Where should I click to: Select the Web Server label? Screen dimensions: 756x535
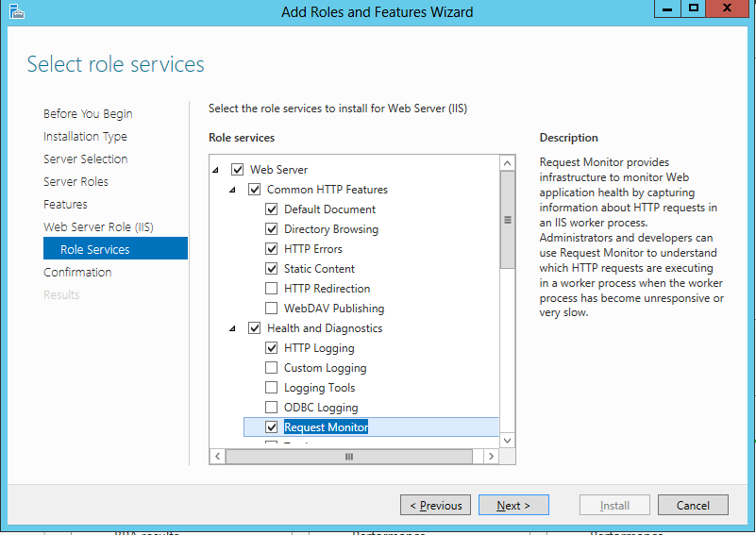[x=278, y=170]
